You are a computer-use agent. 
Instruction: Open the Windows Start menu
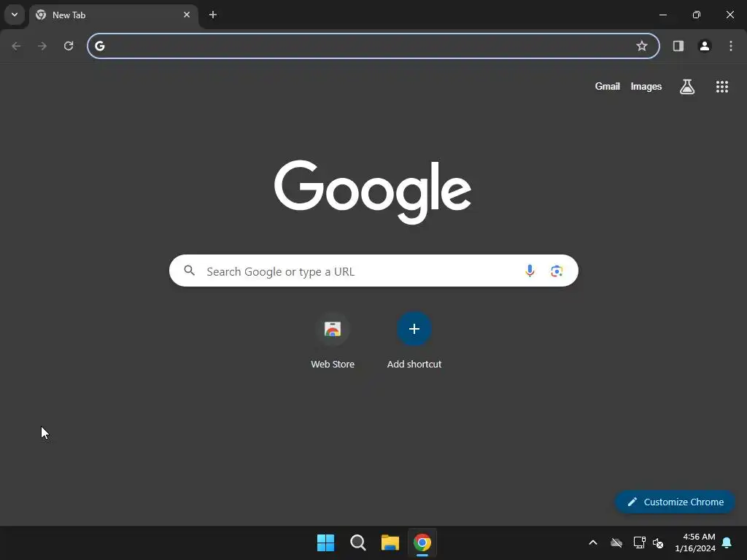tap(325, 542)
